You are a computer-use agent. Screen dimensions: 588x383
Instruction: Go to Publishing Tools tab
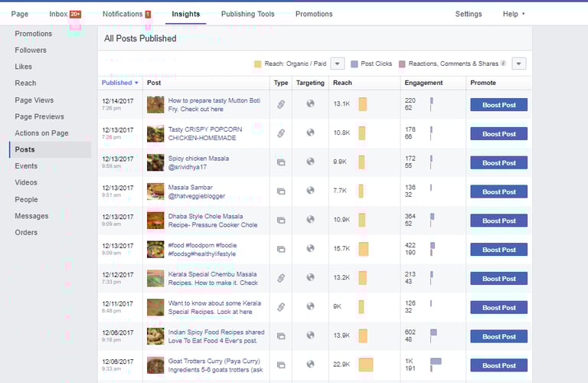(248, 14)
